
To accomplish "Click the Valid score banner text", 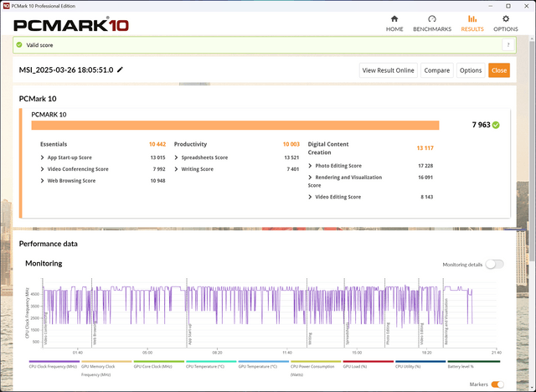I will pos(39,45).
